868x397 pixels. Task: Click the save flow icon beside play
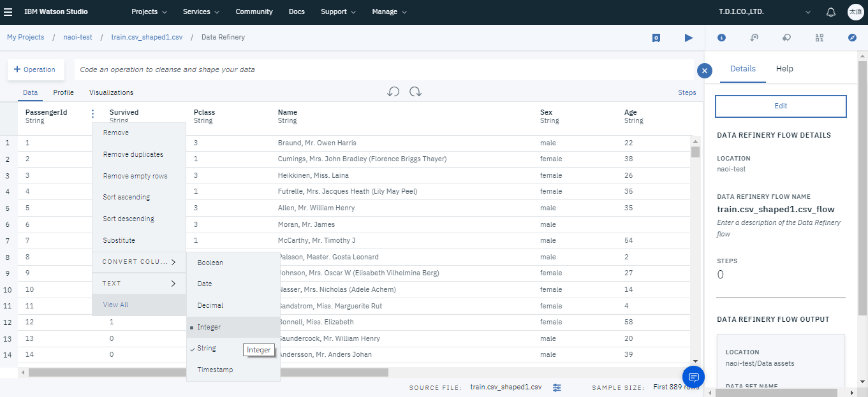click(x=656, y=38)
